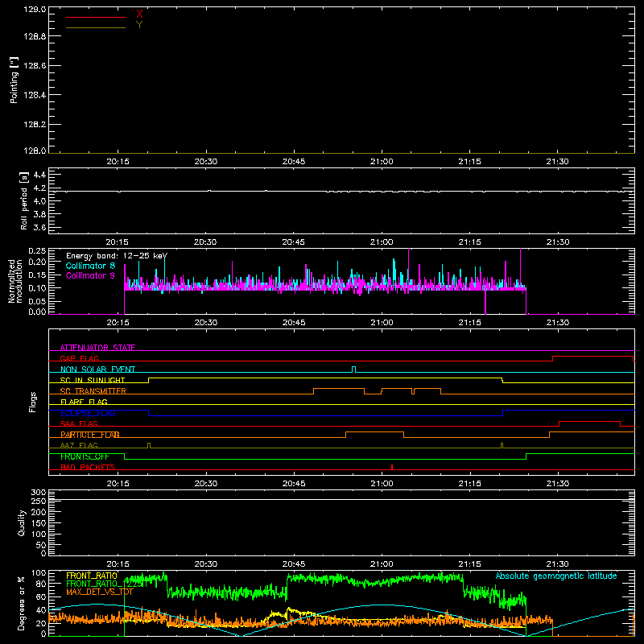Select the Collimator 8 legend entry
The height and width of the screenshot is (644, 644).
90,266
